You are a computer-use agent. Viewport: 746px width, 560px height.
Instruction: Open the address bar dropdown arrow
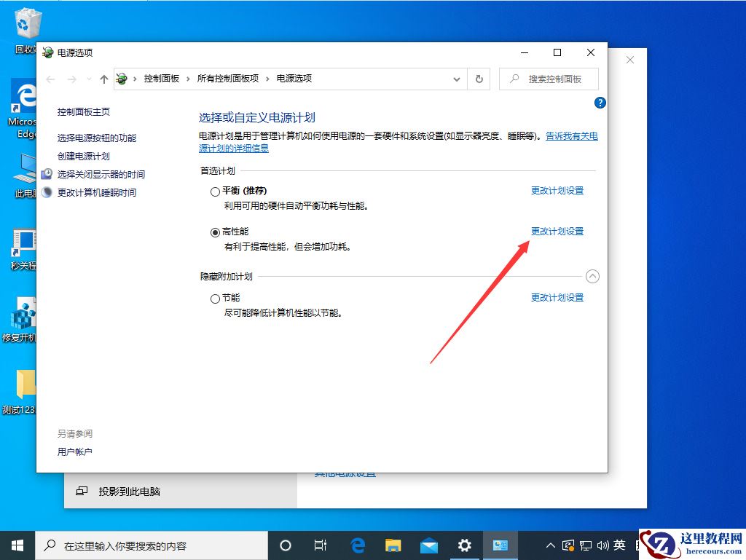(457, 79)
